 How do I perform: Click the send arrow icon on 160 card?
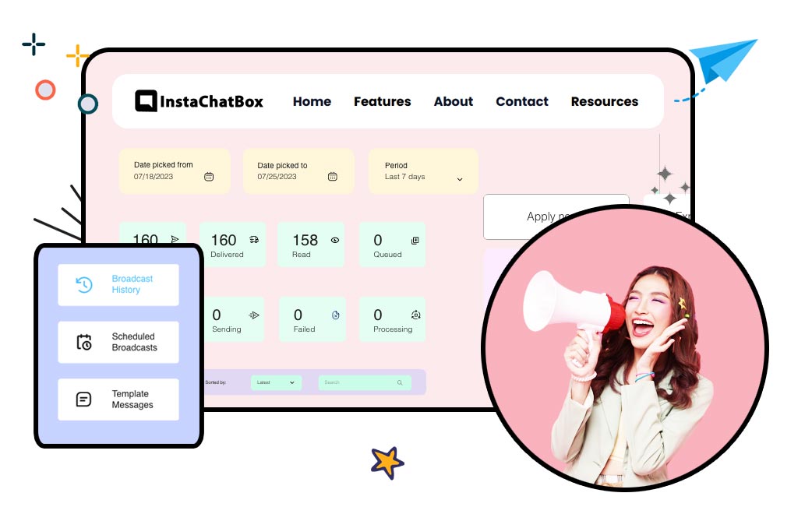[x=175, y=239]
